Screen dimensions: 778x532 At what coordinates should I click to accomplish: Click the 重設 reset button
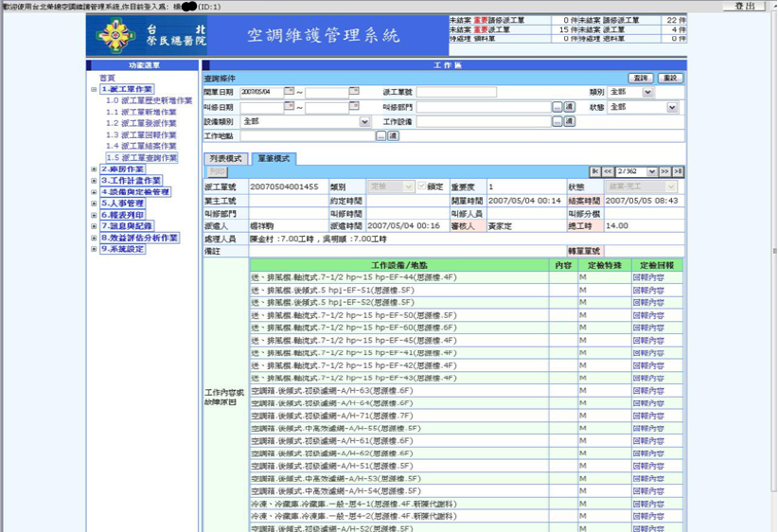point(670,78)
